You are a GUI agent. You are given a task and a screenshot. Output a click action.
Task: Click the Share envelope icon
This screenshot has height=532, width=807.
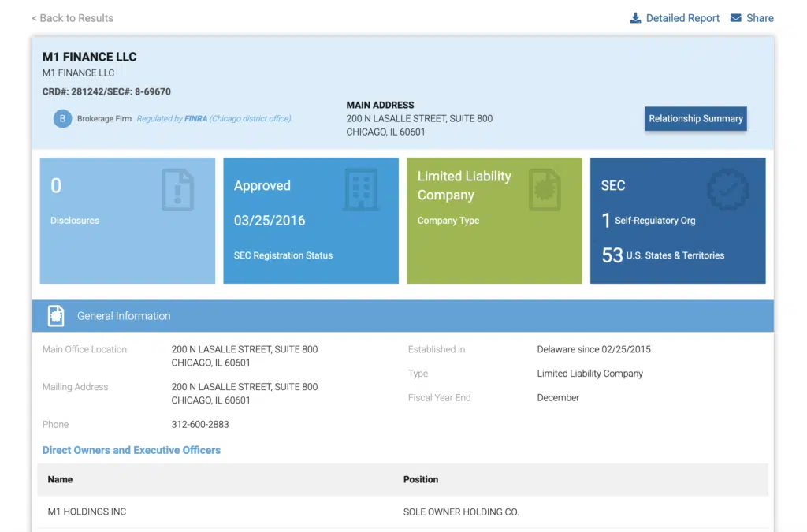[736, 18]
